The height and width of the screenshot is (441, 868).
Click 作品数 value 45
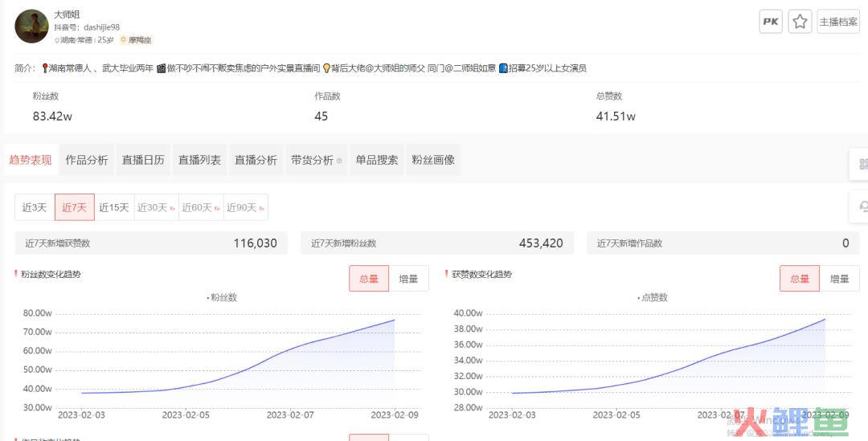(321, 116)
